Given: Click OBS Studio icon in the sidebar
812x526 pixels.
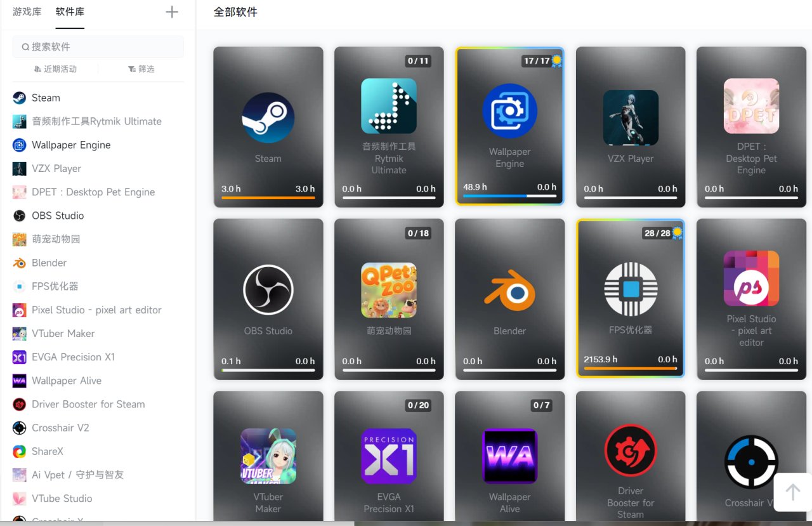Looking at the screenshot, I should pos(20,216).
